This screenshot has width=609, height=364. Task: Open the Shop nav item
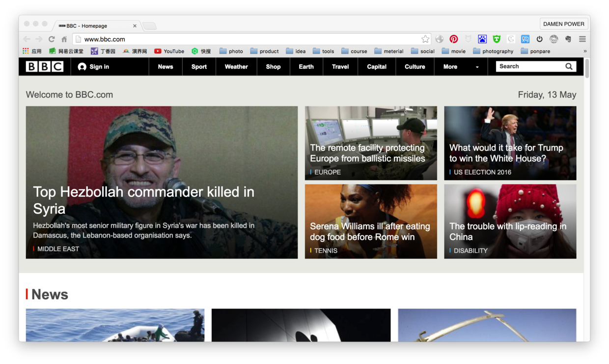click(273, 67)
